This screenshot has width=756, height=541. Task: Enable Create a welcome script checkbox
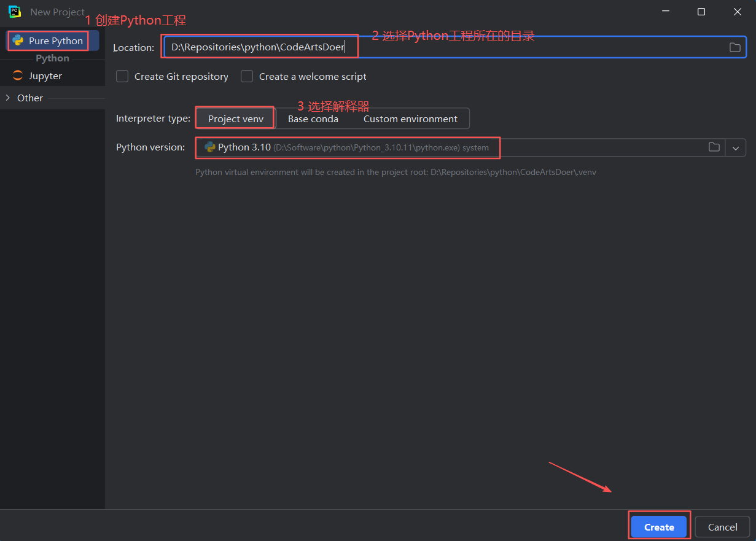(247, 76)
